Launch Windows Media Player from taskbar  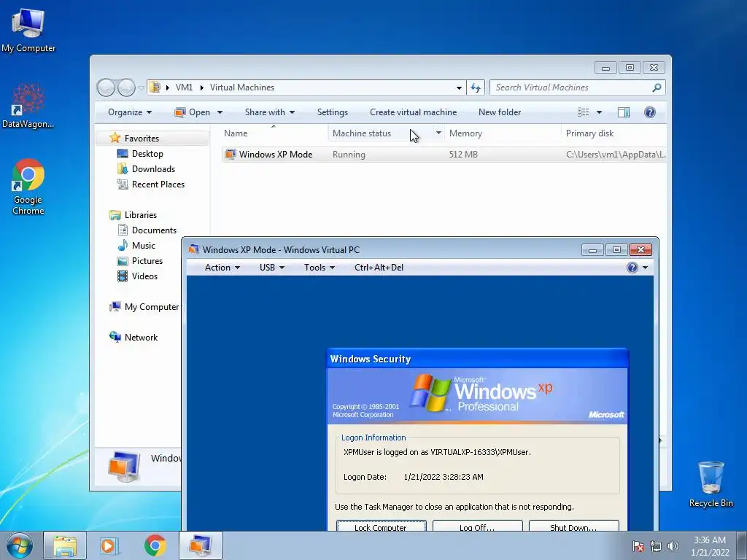pos(109,545)
